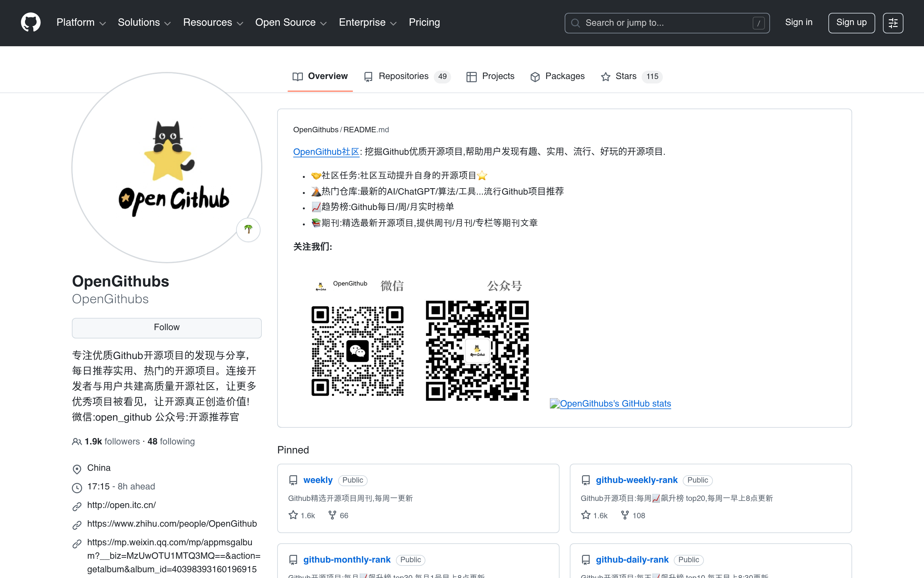
Task: Click the Sign in link
Action: click(x=798, y=22)
